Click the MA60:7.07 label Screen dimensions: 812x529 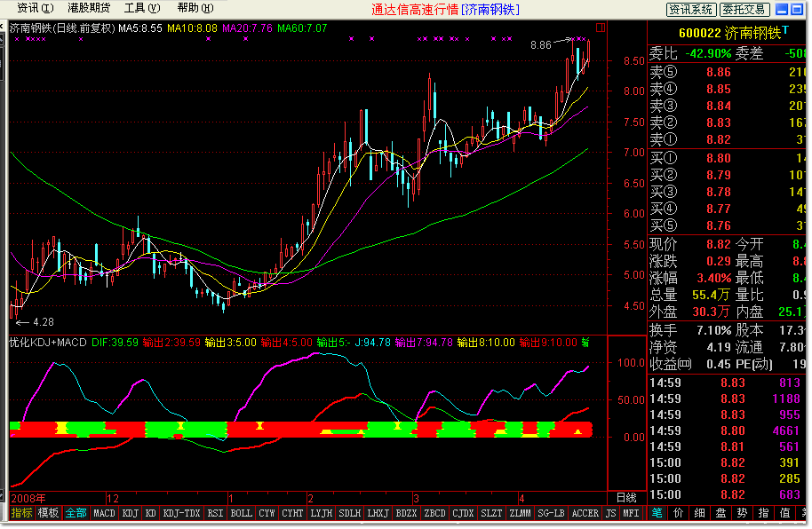tap(302, 28)
